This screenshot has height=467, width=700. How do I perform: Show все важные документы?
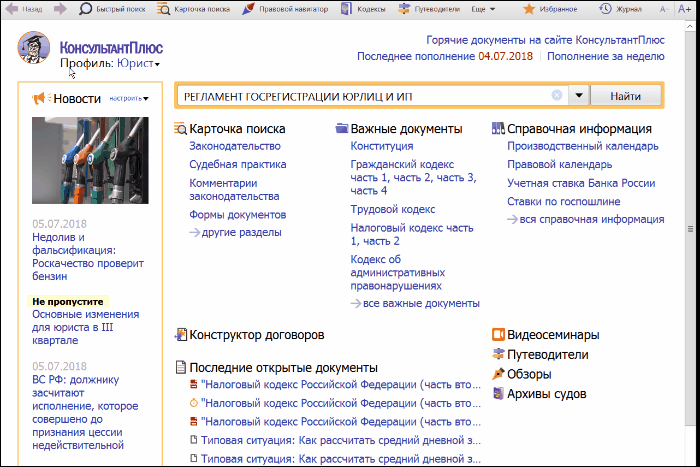[415, 304]
